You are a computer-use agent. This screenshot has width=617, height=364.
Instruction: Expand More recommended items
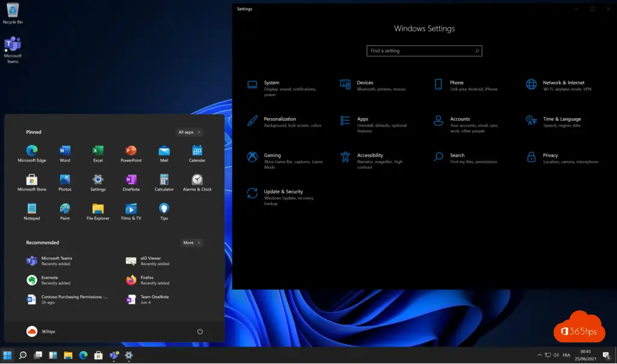click(x=192, y=243)
